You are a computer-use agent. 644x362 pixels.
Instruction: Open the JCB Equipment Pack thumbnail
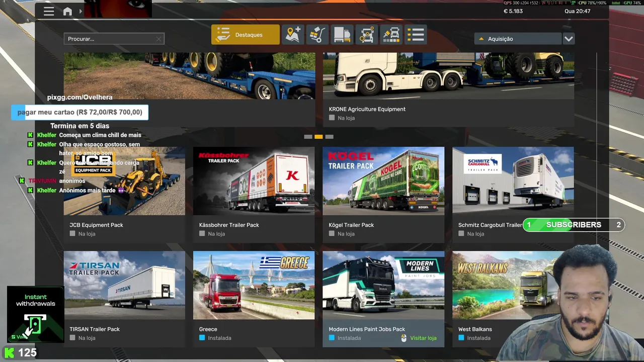point(124,181)
